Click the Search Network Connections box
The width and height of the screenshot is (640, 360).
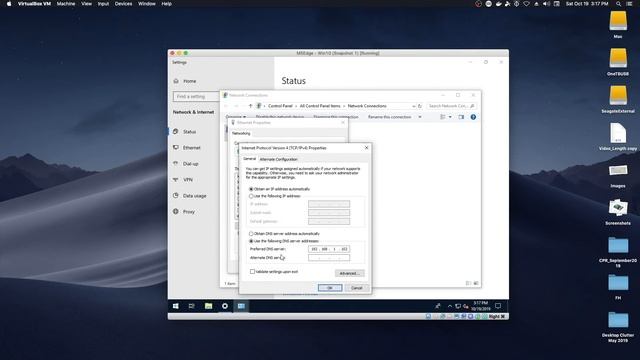[451, 106]
